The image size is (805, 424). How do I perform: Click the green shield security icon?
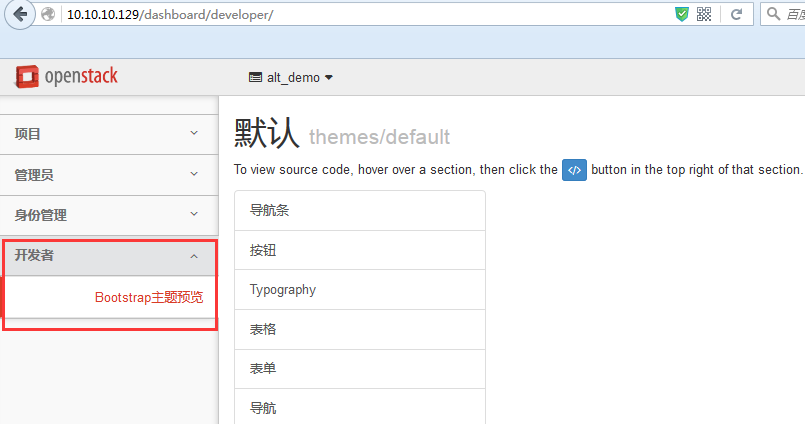point(682,14)
